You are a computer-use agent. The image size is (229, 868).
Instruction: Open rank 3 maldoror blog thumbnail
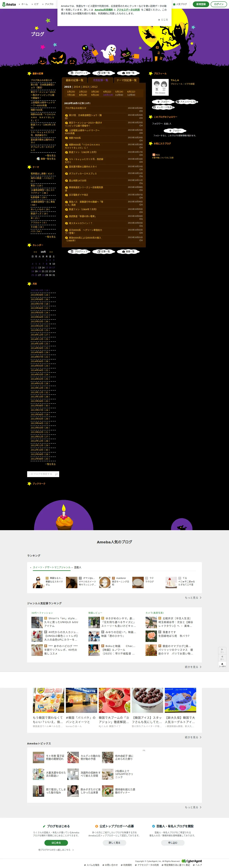[x=104, y=582]
